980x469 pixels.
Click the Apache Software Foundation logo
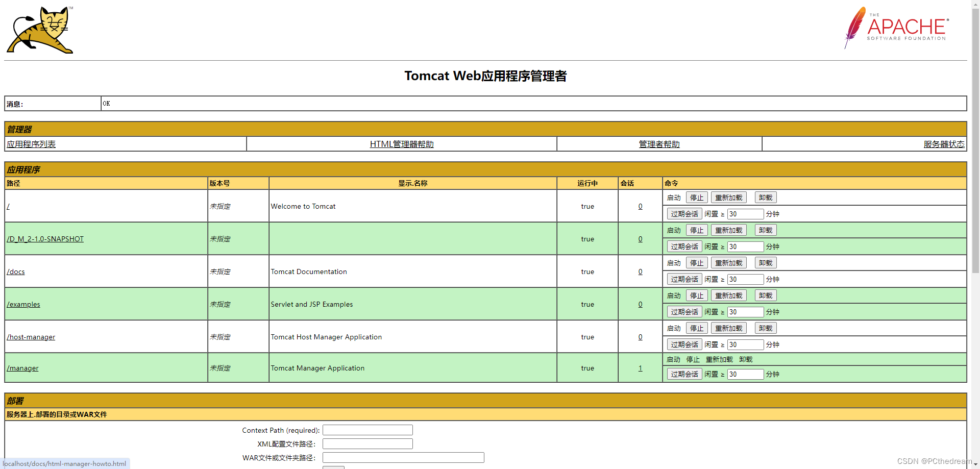897,28
